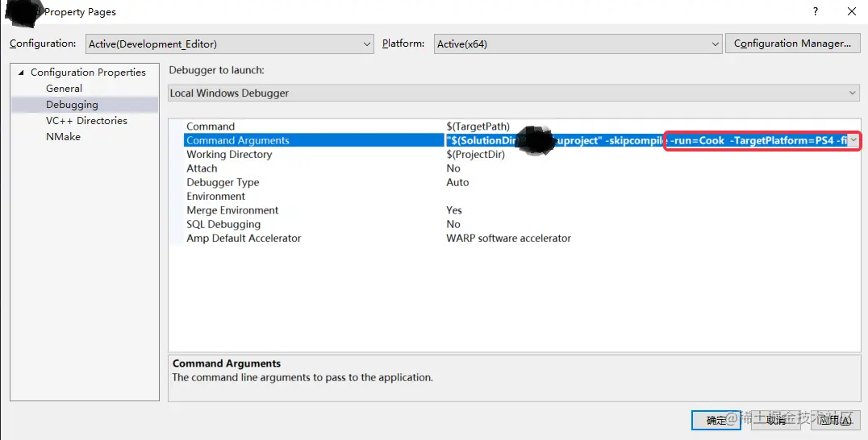Select General in the properties tree
Viewport: 868px width, 440px height.
(x=65, y=89)
